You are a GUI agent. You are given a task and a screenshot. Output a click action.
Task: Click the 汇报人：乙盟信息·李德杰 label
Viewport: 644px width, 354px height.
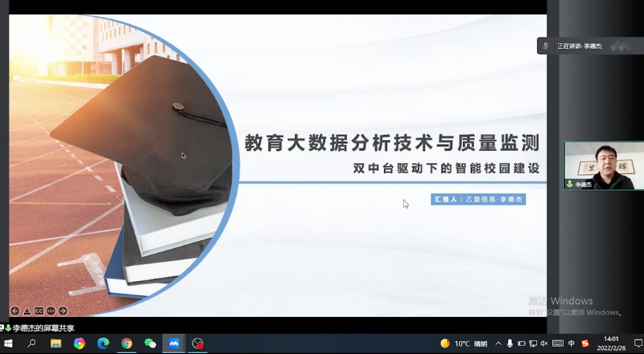(479, 199)
